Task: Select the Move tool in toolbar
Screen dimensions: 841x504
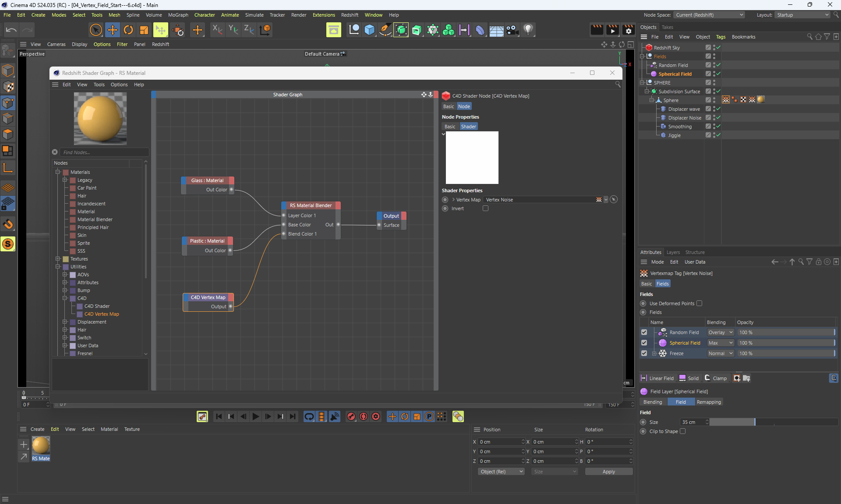Action: click(x=112, y=30)
